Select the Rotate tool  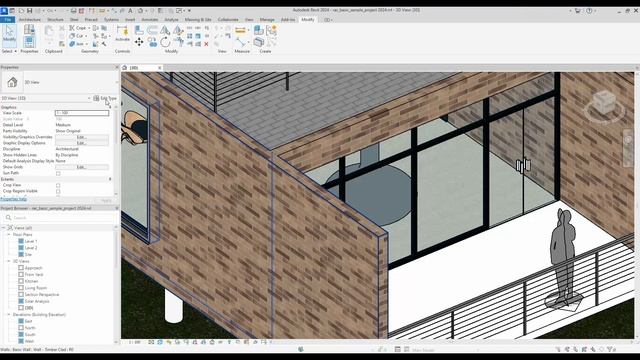pyautogui.click(x=165, y=42)
